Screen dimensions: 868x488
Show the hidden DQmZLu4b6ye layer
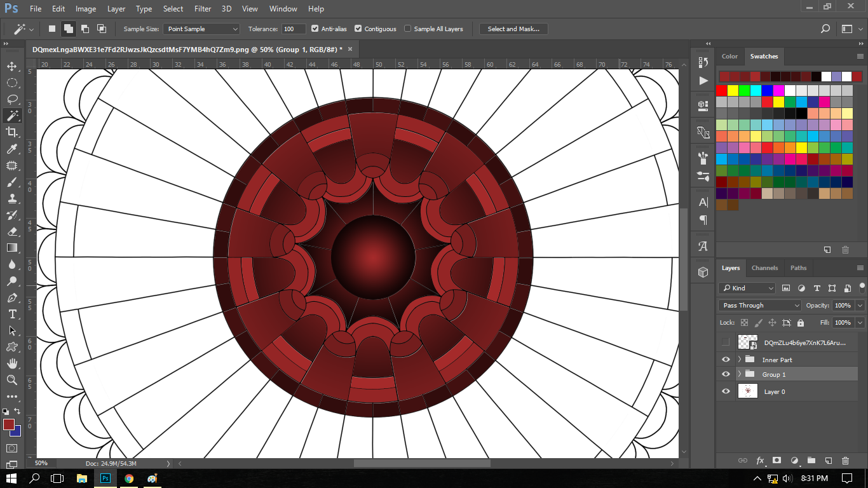click(x=726, y=342)
